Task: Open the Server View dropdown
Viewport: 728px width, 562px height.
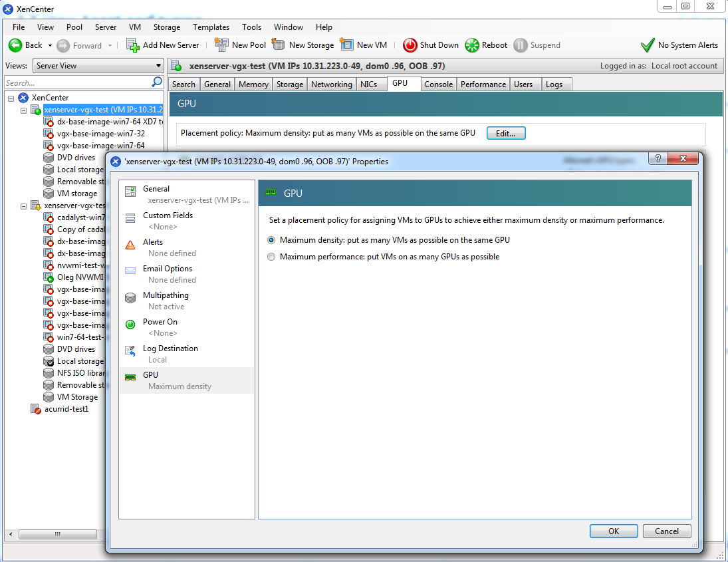Action: (157, 66)
